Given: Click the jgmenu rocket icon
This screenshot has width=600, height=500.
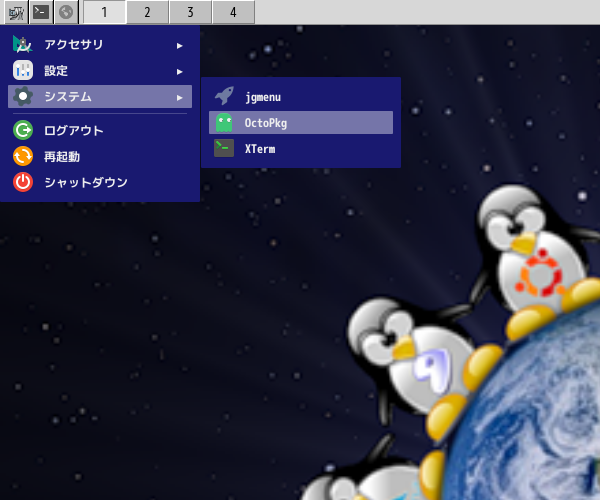Looking at the screenshot, I should point(224,96).
